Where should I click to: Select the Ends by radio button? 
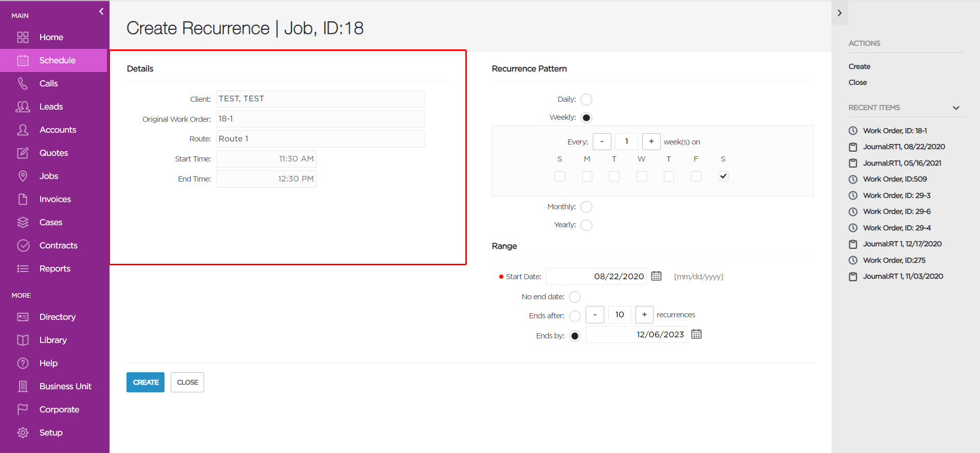pos(575,336)
